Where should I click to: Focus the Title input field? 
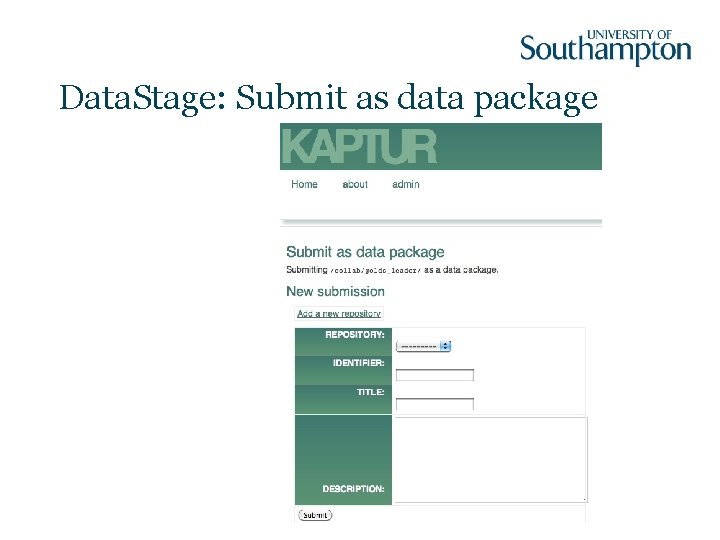pyautogui.click(x=435, y=404)
